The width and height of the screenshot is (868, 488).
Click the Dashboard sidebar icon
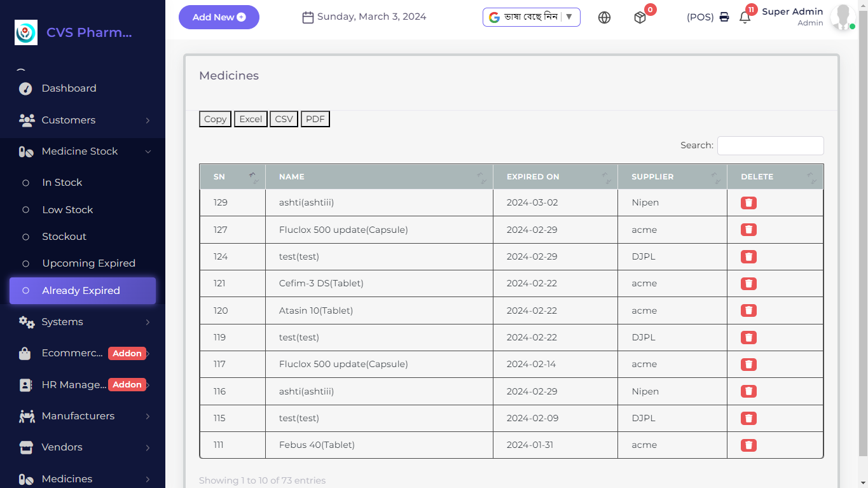(x=25, y=88)
